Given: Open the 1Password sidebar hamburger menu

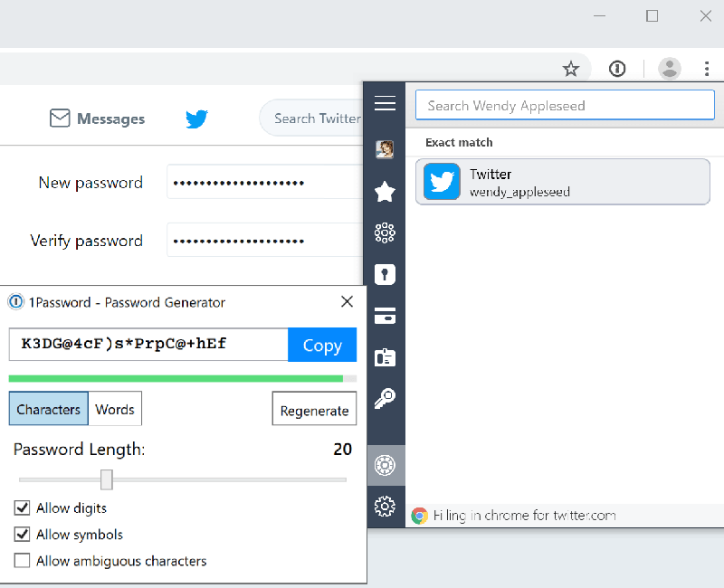Looking at the screenshot, I should coord(385,103).
